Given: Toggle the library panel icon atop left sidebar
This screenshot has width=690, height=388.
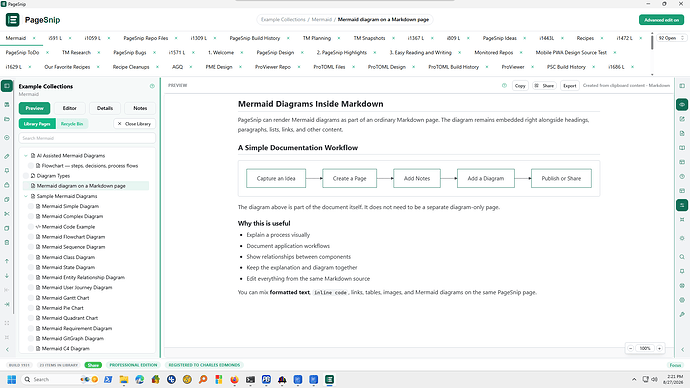Looking at the screenshot, I should [7, 86].
